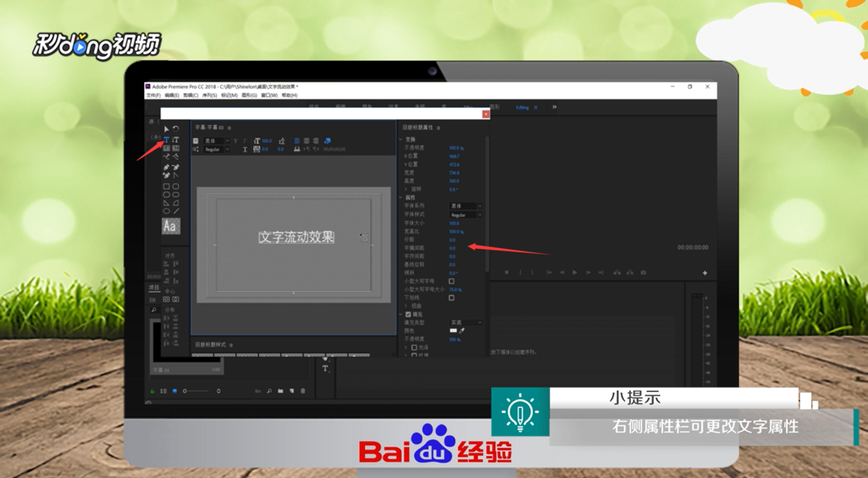Close the title editor with red X
The height and width of the screenshot is (478, 868).
486,115
